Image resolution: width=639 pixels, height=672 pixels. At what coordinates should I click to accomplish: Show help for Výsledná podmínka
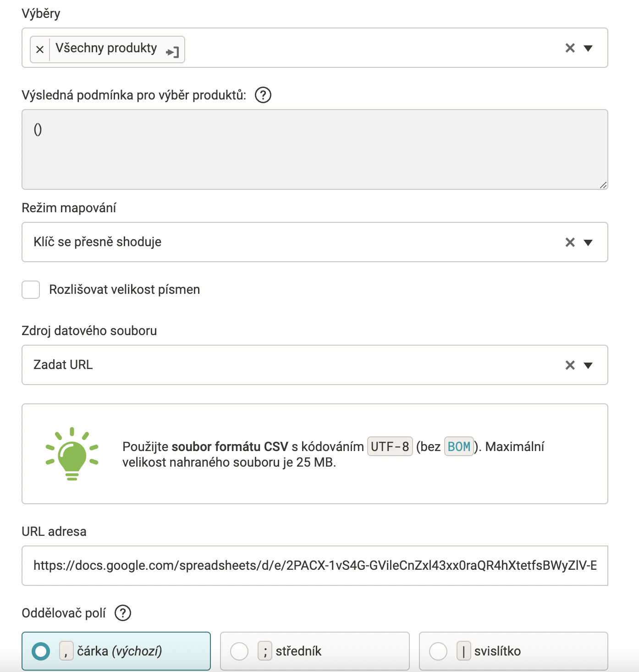tap(263, 95)
